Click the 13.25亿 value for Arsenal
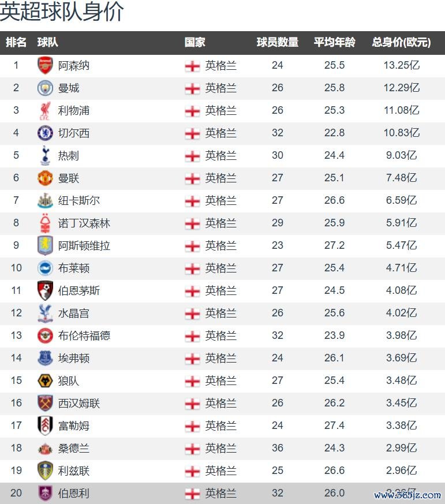The width and height of the screenshot is (445, 504). pos(401,66)
